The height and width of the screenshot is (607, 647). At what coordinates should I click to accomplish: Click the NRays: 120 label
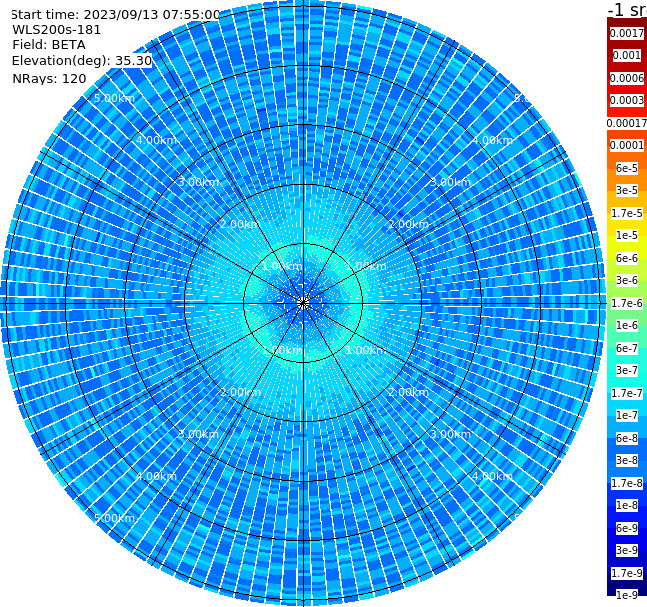[49, 78]
